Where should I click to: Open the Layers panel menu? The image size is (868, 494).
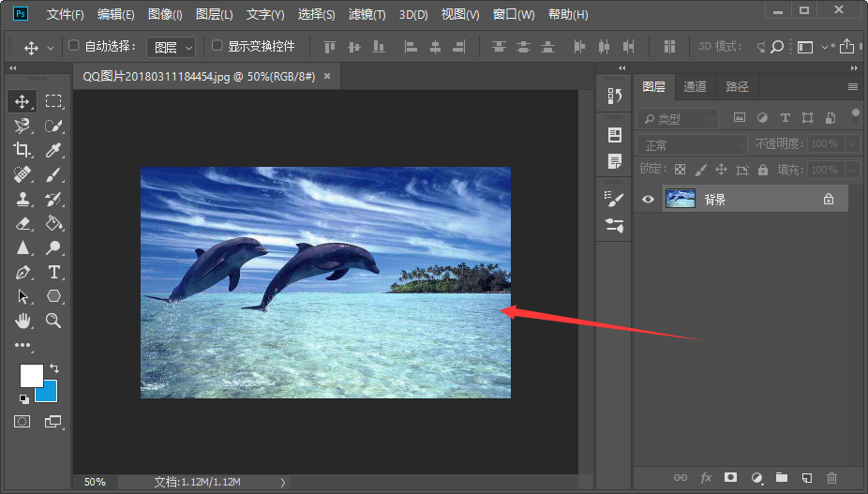click(852, 86)
